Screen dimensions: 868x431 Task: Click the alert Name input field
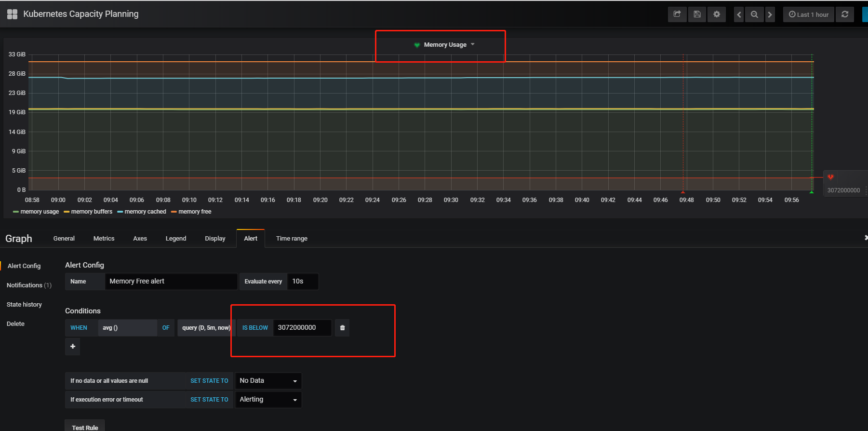click(171, 282)
